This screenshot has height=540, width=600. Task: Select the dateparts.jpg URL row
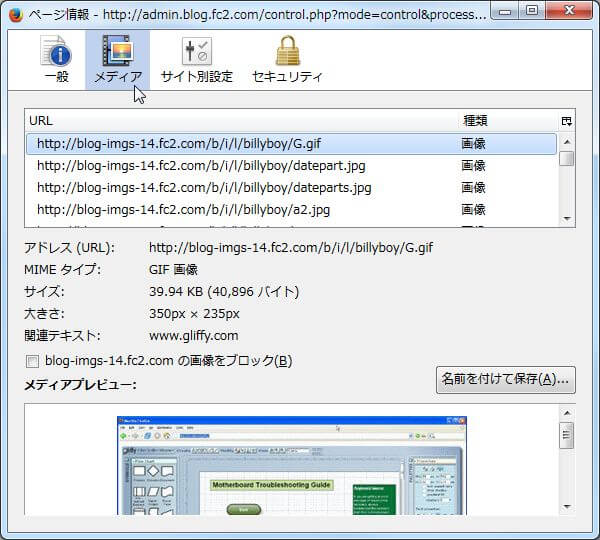pos(291,188)
